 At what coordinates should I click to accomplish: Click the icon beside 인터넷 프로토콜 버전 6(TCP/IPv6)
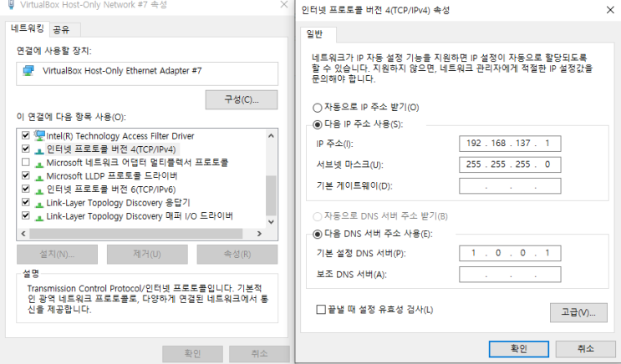[x=39, y=190]
